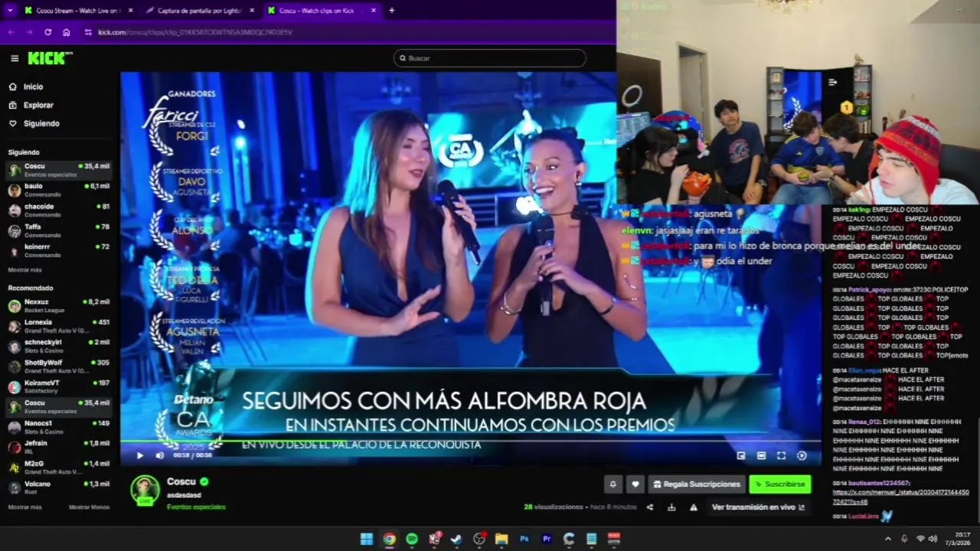Open player settings gear
Screen dimensions: 980x551
pos(802,455)
